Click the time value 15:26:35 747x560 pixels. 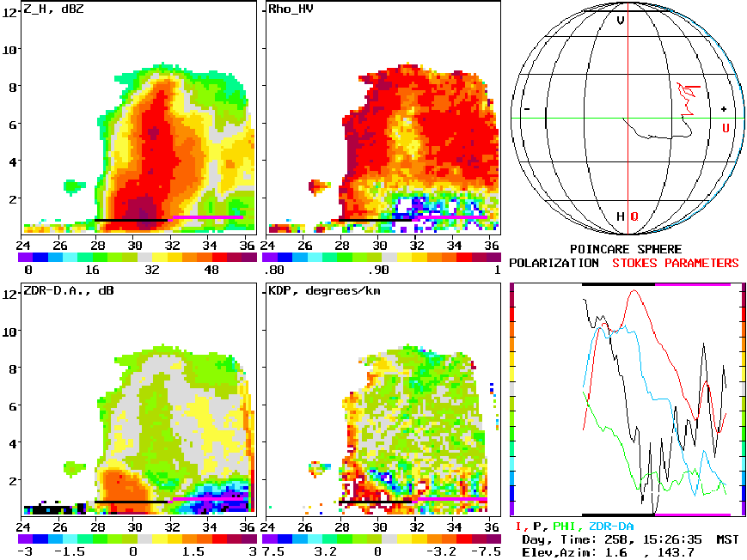(672, 539)
